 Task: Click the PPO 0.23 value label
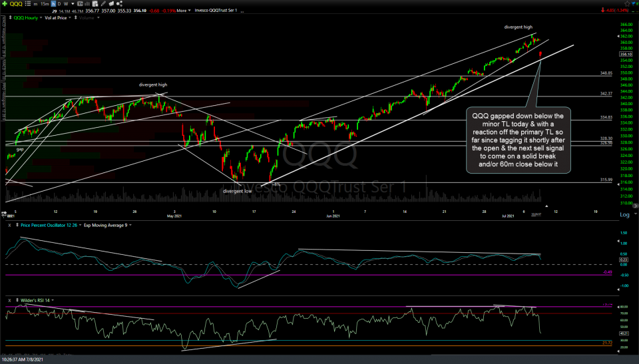pyautogui.click(x=624, y=260)
